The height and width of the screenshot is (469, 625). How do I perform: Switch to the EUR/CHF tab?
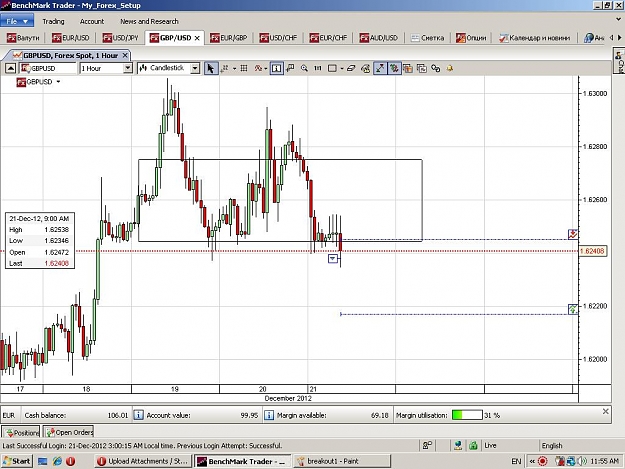[328, 38]
